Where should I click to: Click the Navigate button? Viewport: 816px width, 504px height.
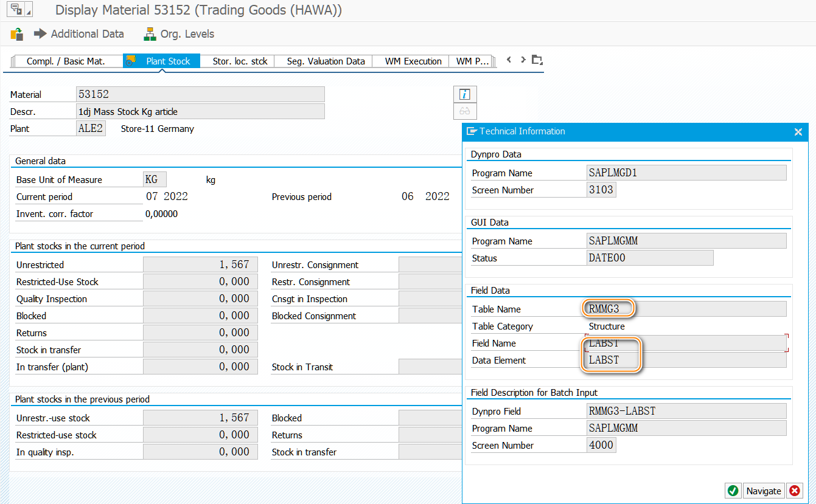pos(764,491)
